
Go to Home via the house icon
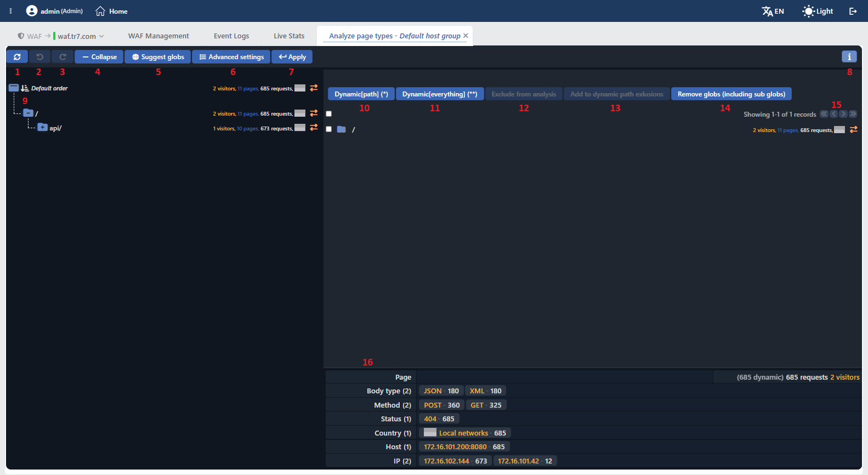[100, 11]
